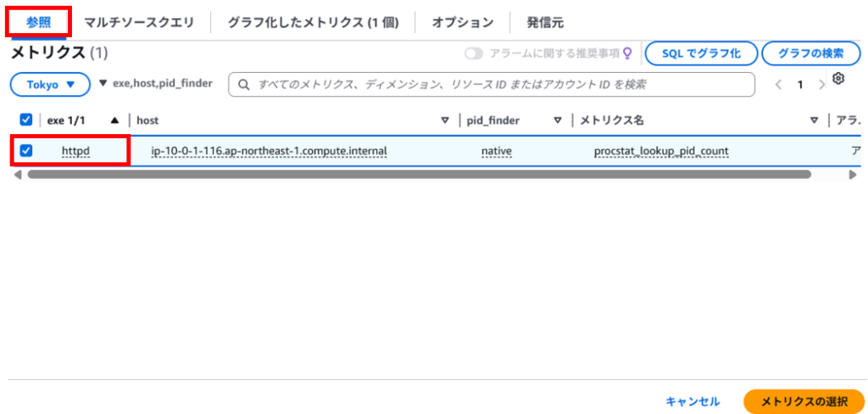Open the グラフ化したメトリクス (1 個) tab
This screenshot has height=414, width=868.
point(314,23)
